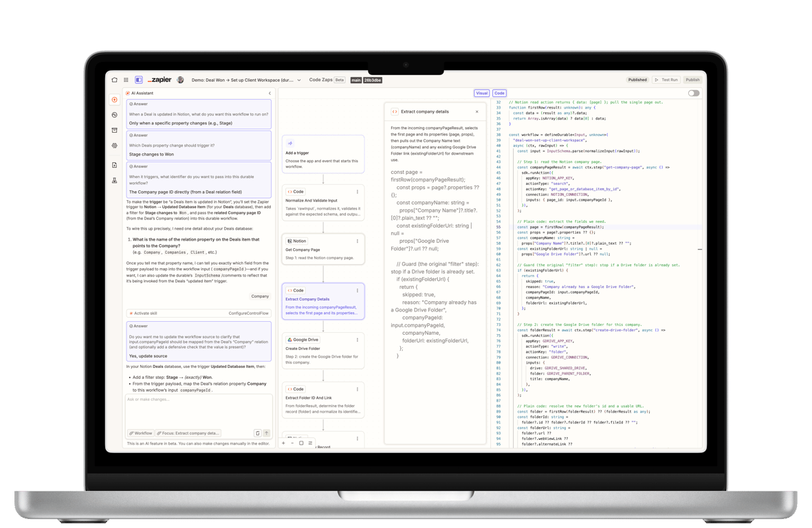Screen dimensions: 812x528
Task: Click code line 55 const page
Action: (x=560, y=228)
